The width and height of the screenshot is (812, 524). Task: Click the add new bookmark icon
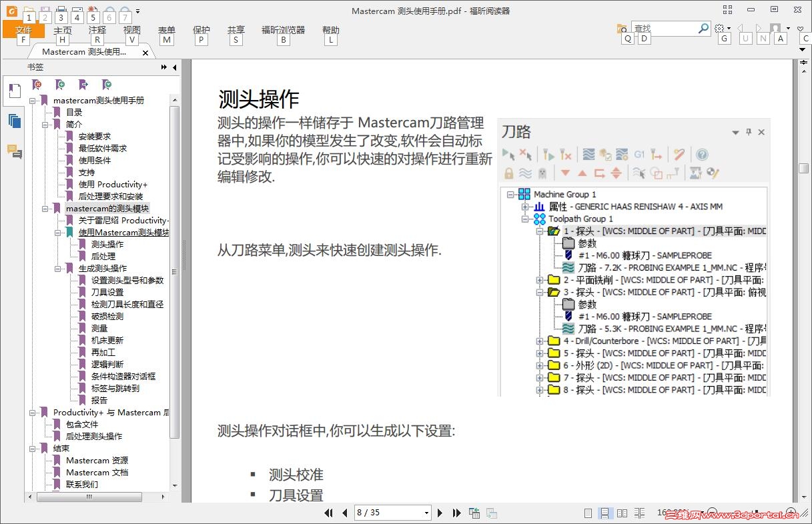(x=60, y=85)
